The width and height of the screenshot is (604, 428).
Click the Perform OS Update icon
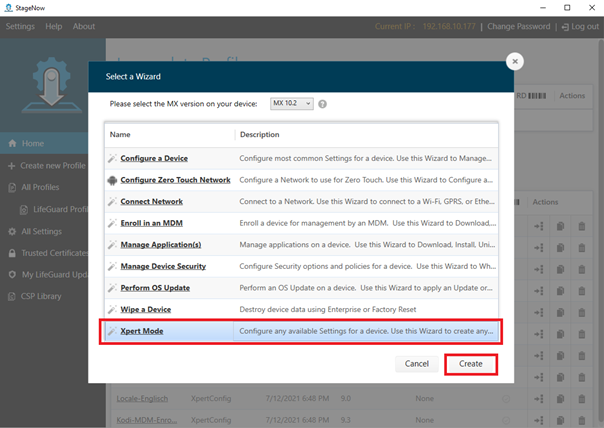click(x=112, y=288)
